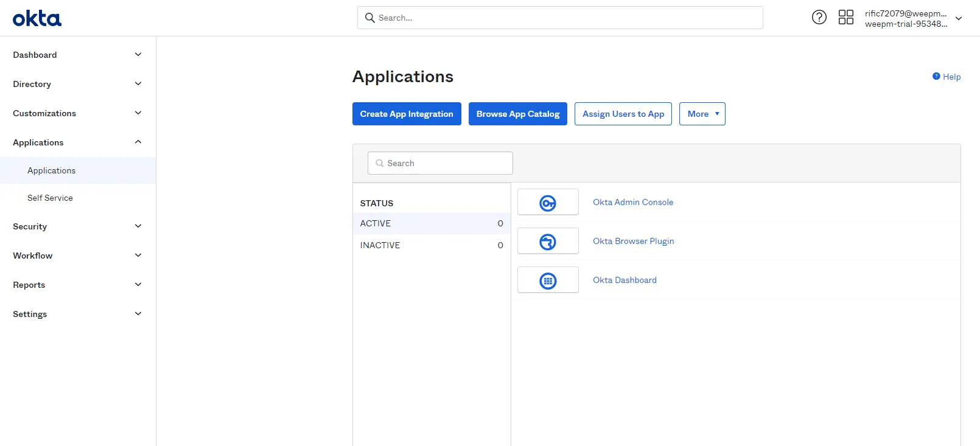The width and height of the screenshot is (980, 446).
Task: Click the Okta Browser Plugin icon
Action: 548,242
